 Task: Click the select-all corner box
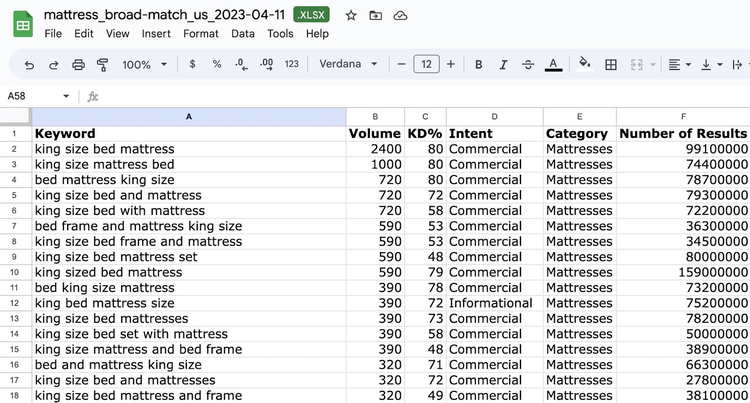15,117
